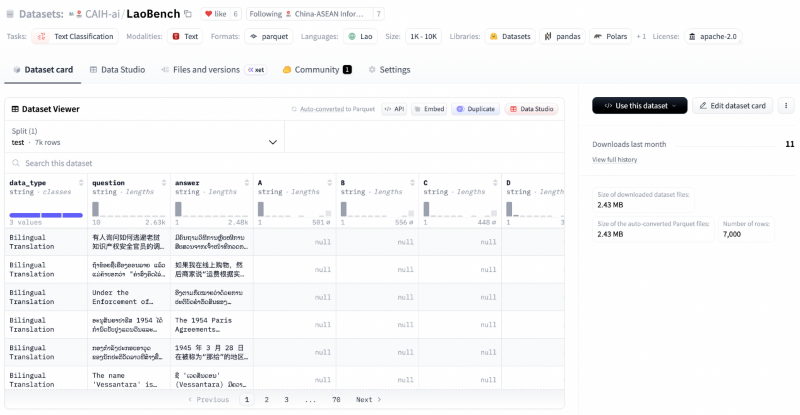Click the question column length histogram
This screenshot has height=415, width=800.
click(128, 209)
